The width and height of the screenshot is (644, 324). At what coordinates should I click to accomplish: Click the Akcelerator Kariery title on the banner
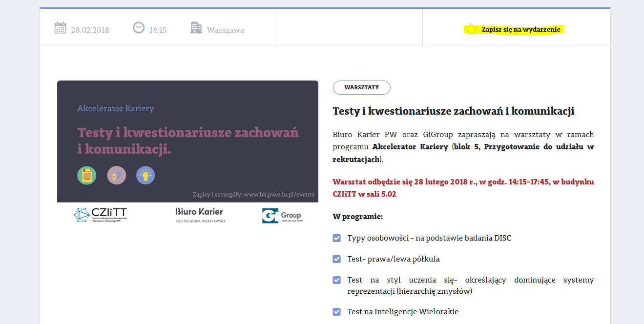click(116, 108)
